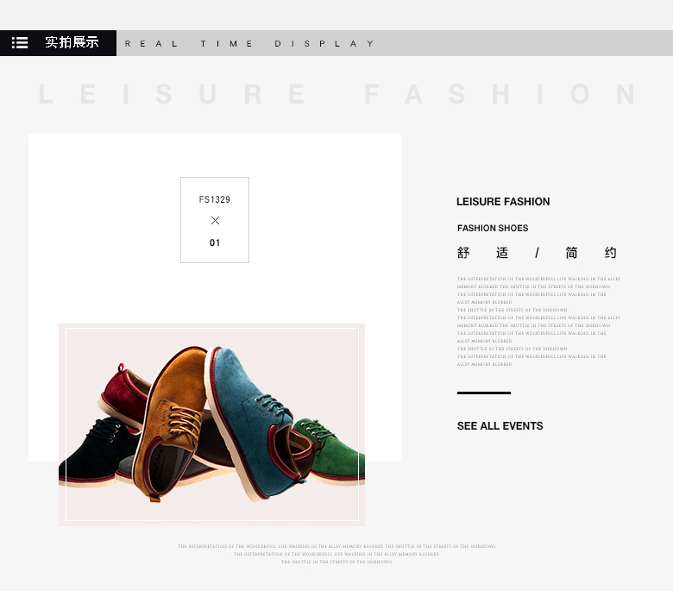Select the red suede shoe

point(124,395)
